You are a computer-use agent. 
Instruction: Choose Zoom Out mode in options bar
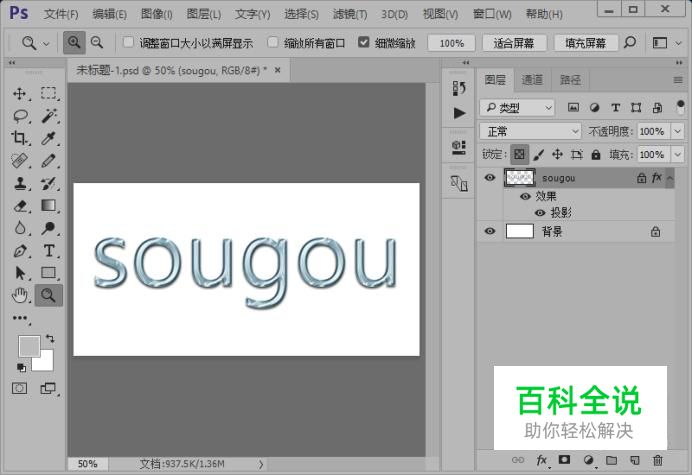(97, 43)
